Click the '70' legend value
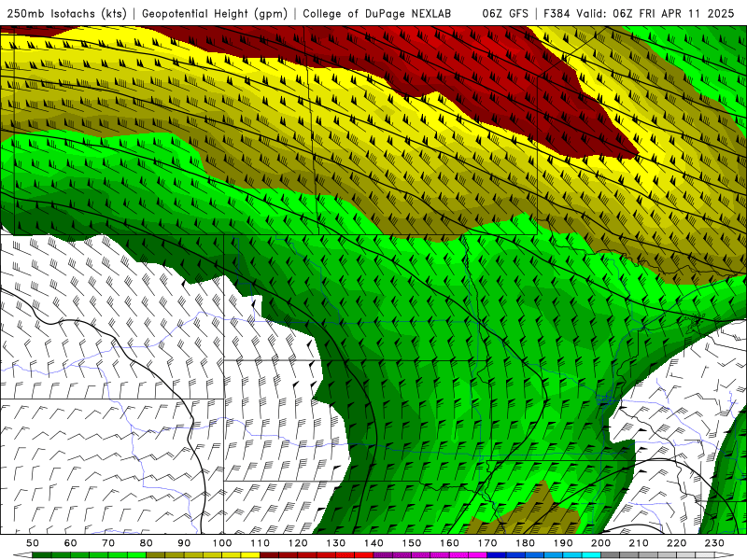This screenshot has height=560, width=747. click(x=108, y=543)
